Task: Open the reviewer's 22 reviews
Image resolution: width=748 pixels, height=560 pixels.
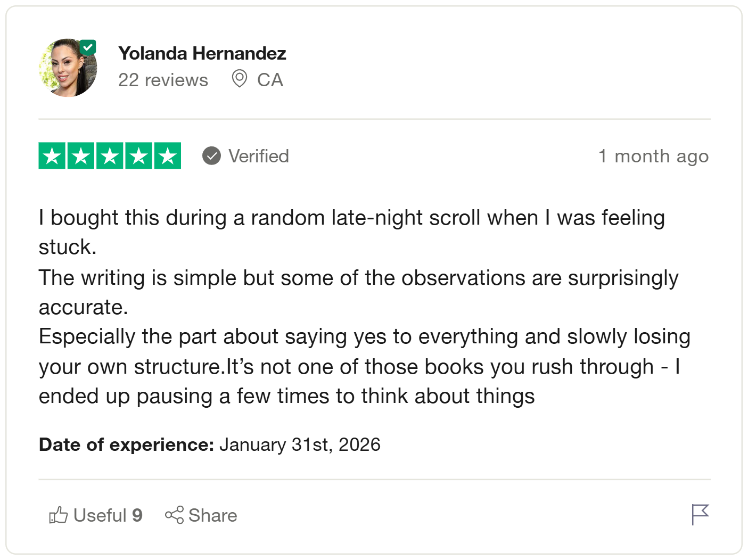Action: [x=163, y=80]
